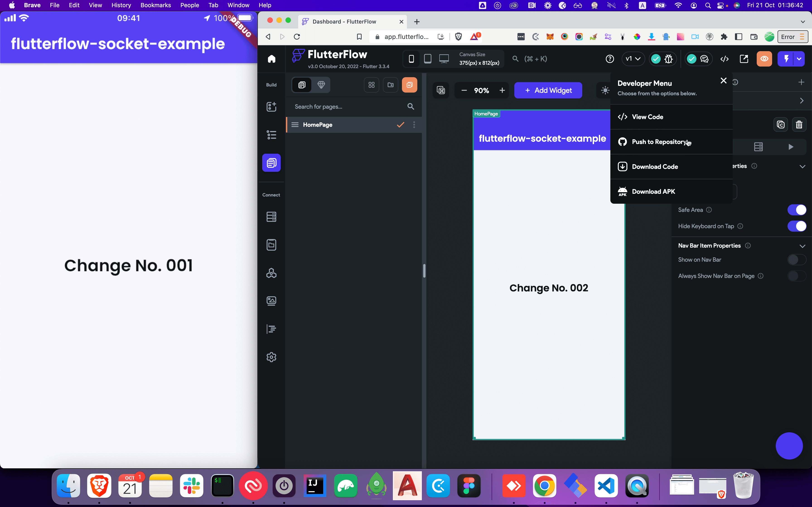Image resolution: width=812 pixels, height=507 pixels.
Task: Collapse Nav Bar Item Properties section
Action: pos(802,246)
